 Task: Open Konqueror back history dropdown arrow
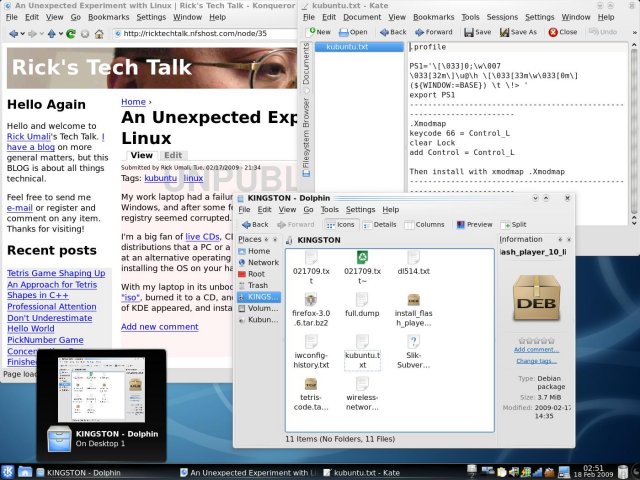coord(22,33)
